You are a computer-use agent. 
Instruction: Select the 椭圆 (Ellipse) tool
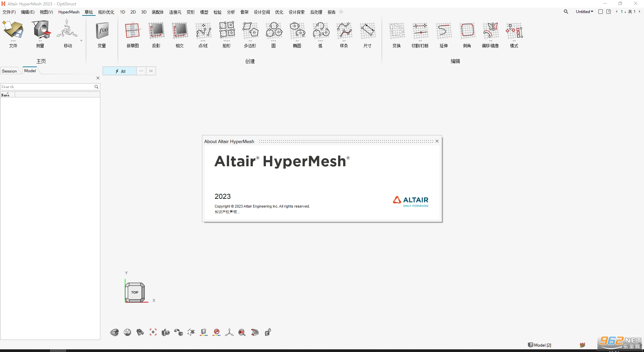[297, 31]
